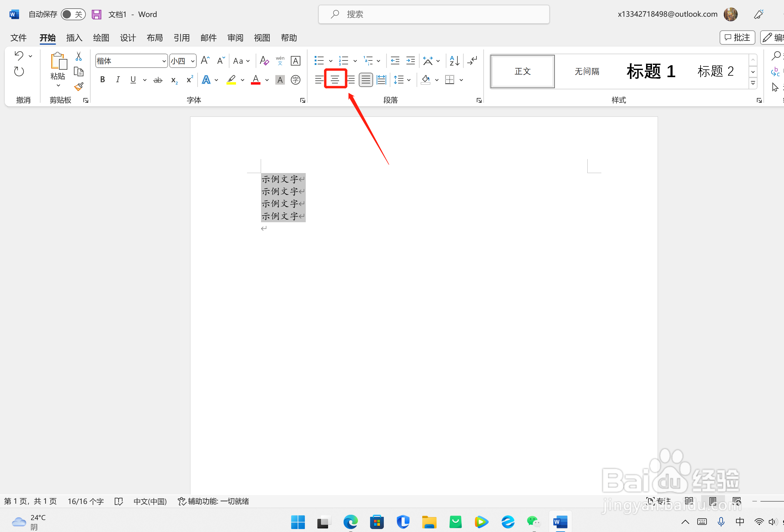
Task: Increase paragraph indent
Action: [x=410, y=61]
